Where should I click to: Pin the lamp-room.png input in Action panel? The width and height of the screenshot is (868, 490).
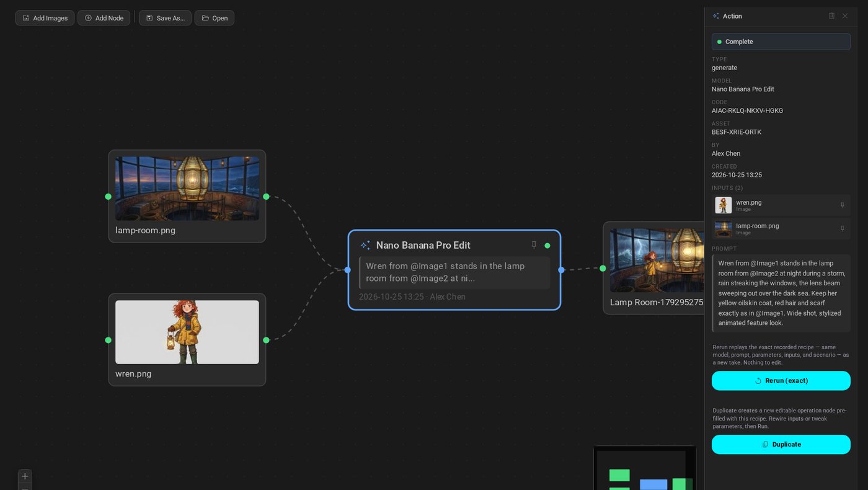click(842, 229)
